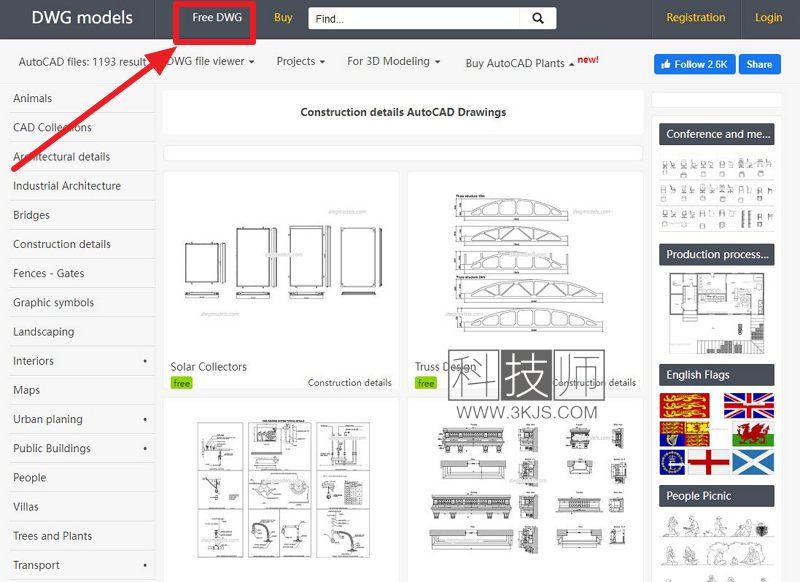Click the Union Jack flag image
This screenshot has width=800, height=582.
click(x=748, y=406)
